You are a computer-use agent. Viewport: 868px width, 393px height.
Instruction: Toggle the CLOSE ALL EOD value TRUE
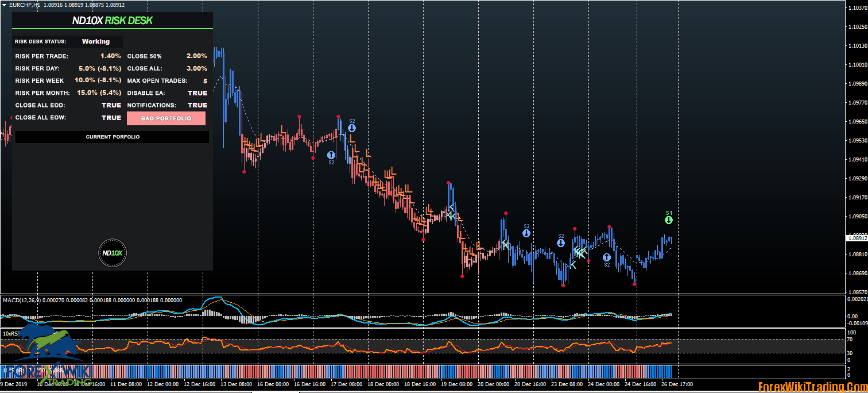click(111, 105)
